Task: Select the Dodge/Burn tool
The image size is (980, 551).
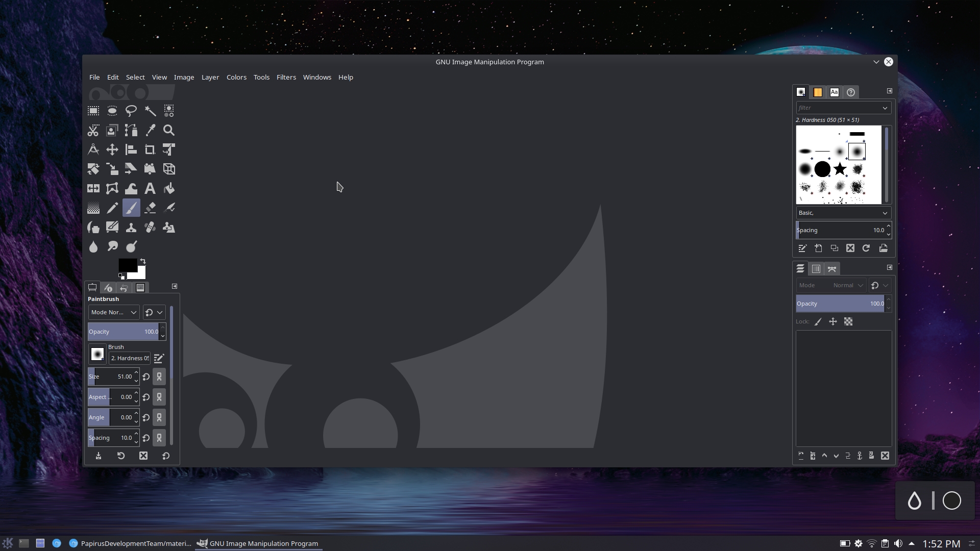Action: (x=131, y=246)
